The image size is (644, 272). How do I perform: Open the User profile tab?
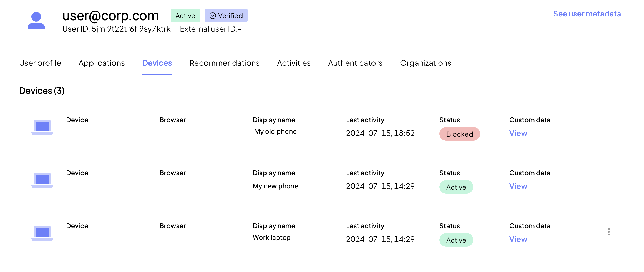click(40, 63)
